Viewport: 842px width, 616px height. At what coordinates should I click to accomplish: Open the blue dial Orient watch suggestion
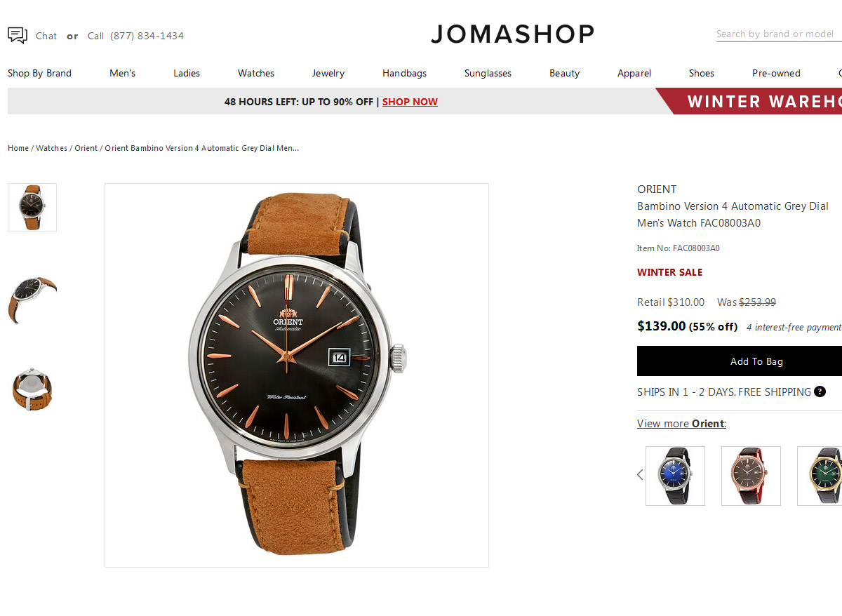point(675,476)
